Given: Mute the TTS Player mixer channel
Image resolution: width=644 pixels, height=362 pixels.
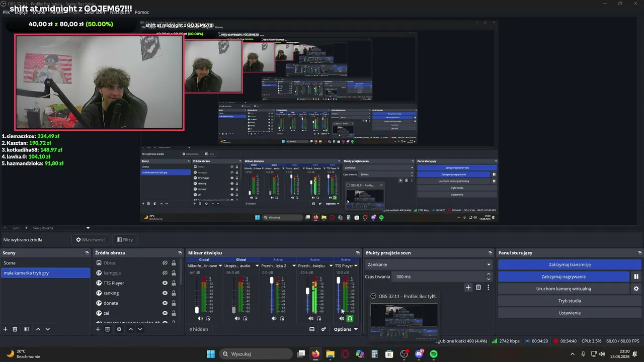Looking at the screenshot, I should [x=342, y=318].
